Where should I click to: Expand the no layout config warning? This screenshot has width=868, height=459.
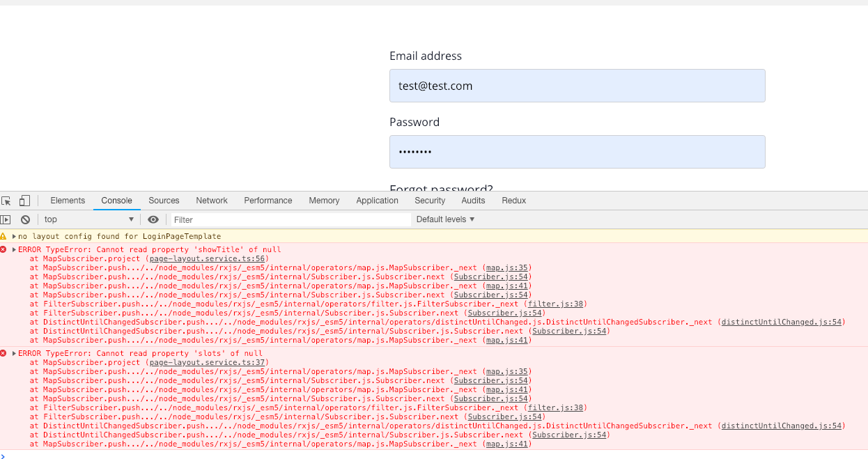tap(15, 236)
